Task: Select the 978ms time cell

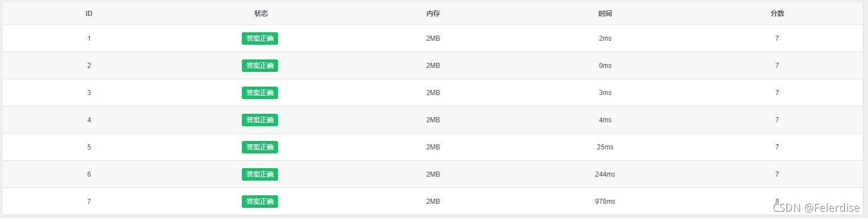Action: click(605, 202)
